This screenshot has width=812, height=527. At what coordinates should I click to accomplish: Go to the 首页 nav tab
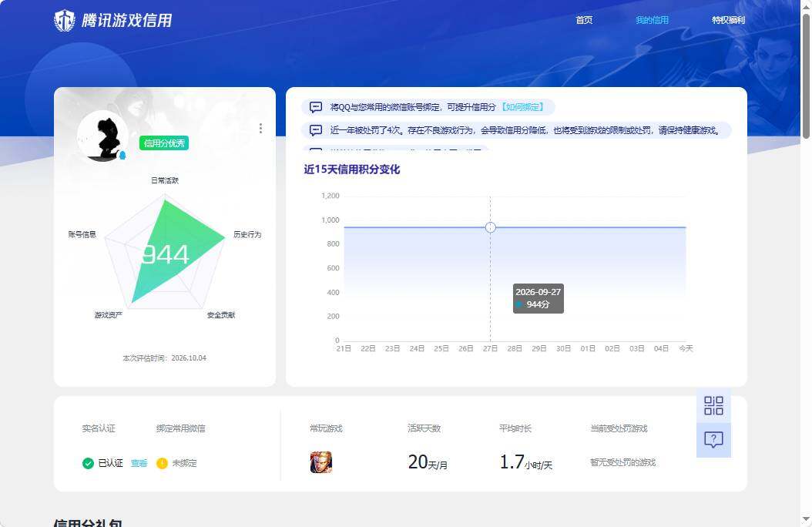click(584, 20)
